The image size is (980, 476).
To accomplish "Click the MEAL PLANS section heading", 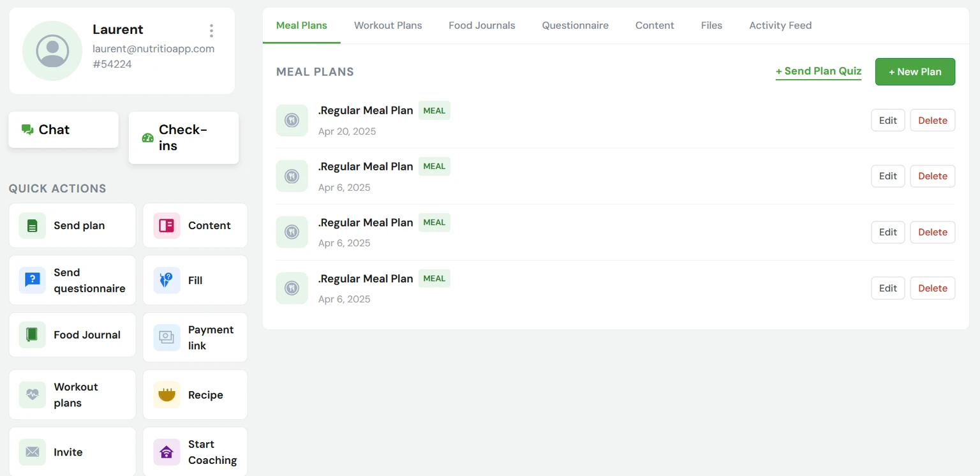I will point(315,72).
